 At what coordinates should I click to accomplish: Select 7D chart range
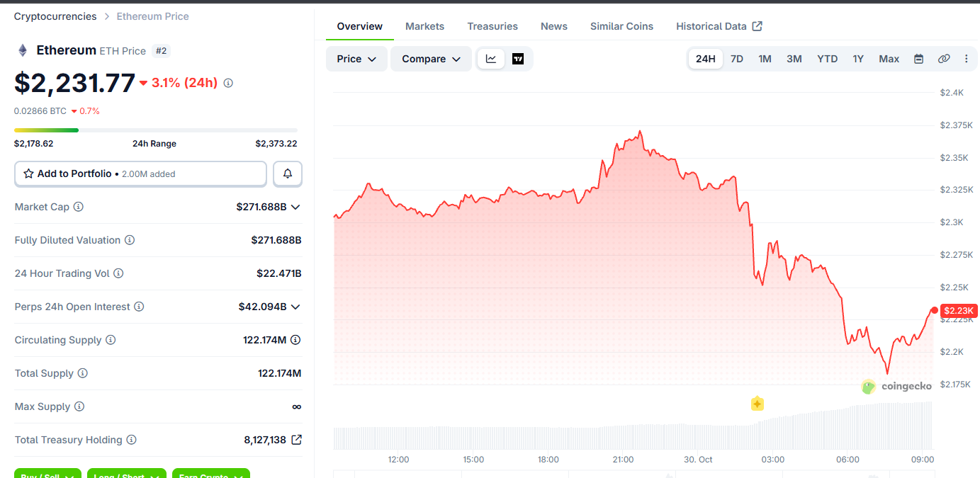click(x=737, y=59)
